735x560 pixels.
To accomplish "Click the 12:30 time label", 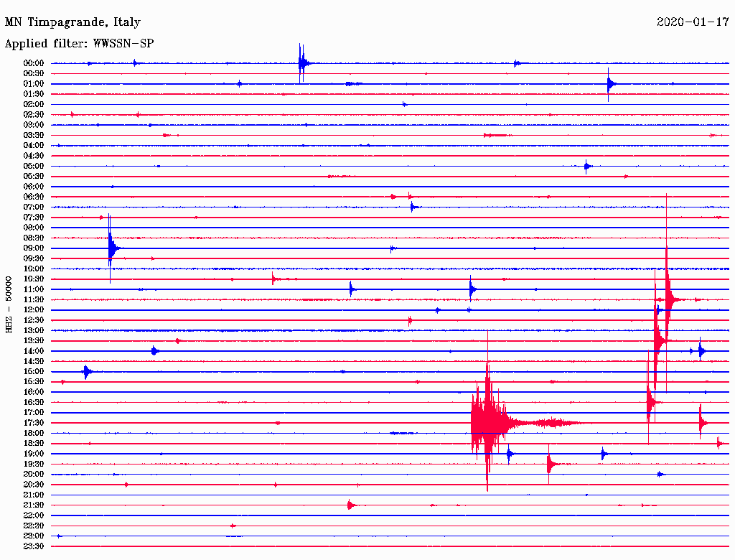I will click(x=34, y=320).
